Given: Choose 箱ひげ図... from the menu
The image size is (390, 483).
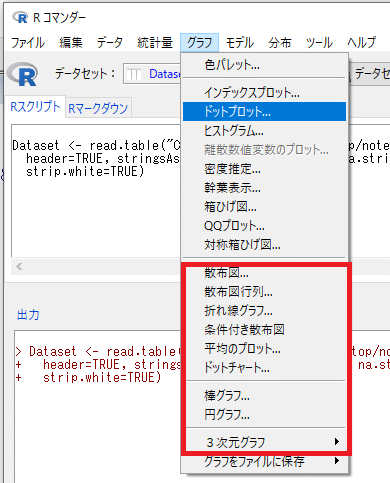Looking at the screenshot, I should click(x=264, y=207).
